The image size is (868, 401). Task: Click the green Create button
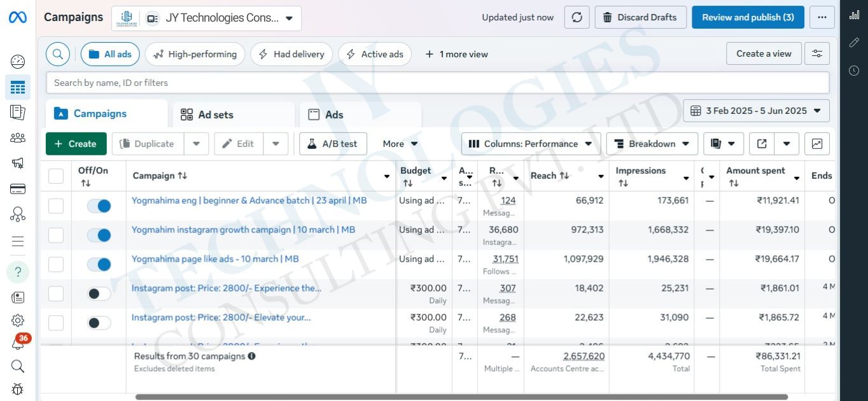tap(76, 144)
